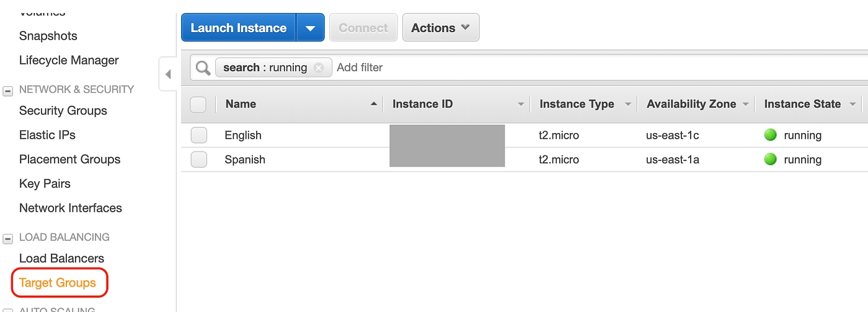Click the search magnifier icon
Image resolution: width=868 pixels, height=312 pixels.
pyautogui.click(x=203, y=67)
